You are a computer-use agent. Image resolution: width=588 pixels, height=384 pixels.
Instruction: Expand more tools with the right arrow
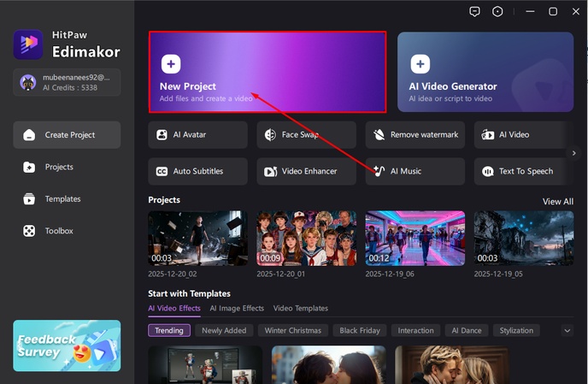click(x=574, y=153)
